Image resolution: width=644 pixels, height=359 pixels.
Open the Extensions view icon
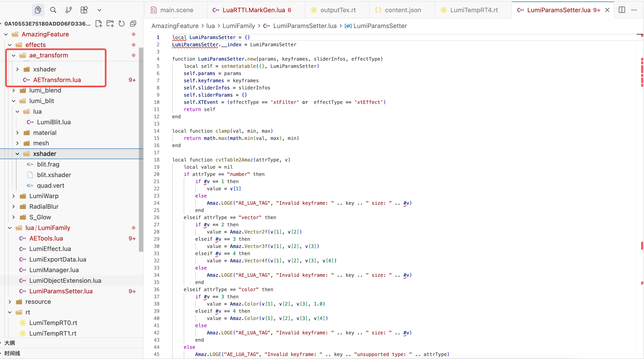(84, 10)
